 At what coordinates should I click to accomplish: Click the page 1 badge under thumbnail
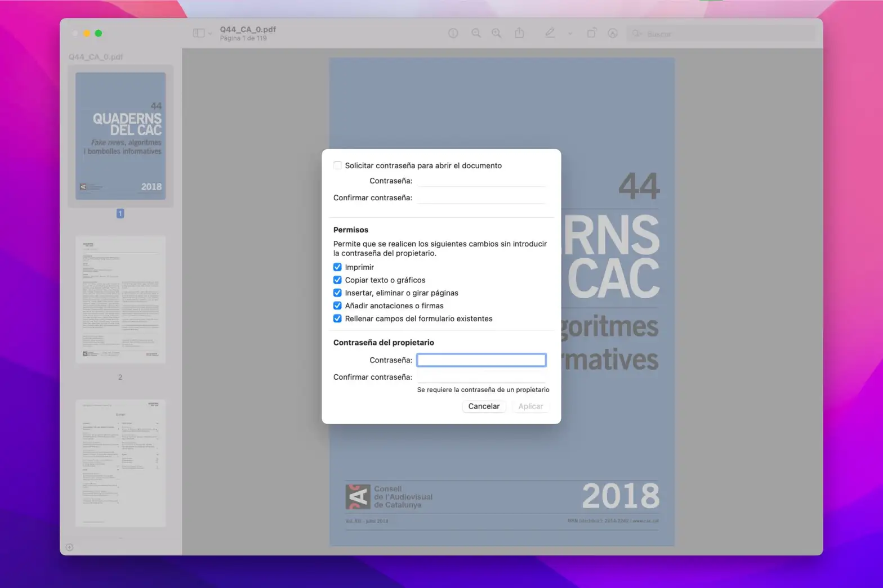tap(120, 213)
